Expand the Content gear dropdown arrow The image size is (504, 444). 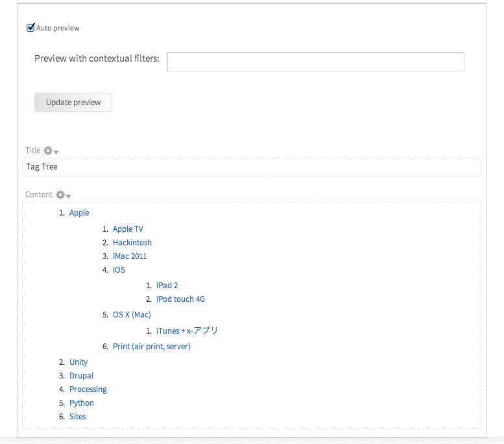click(x=69, y=196)
